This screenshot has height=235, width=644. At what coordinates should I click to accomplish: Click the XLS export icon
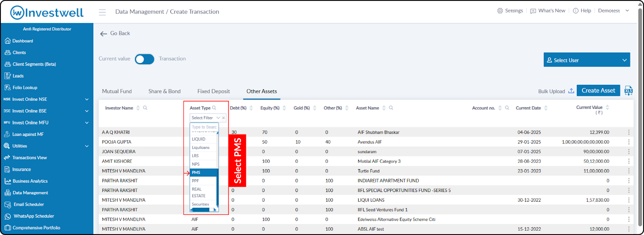(628, 91)
